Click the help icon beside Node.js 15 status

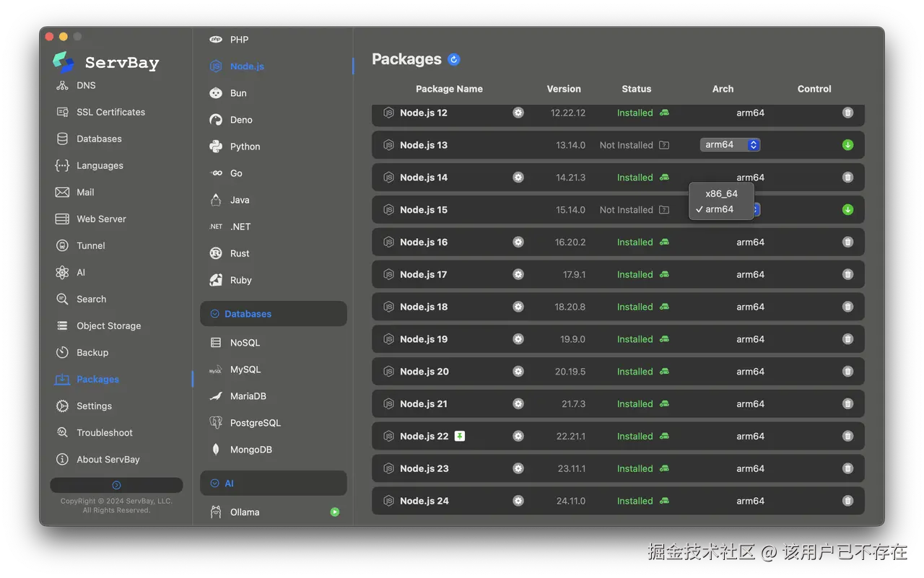pyautogui.click(x=664, y=210)
